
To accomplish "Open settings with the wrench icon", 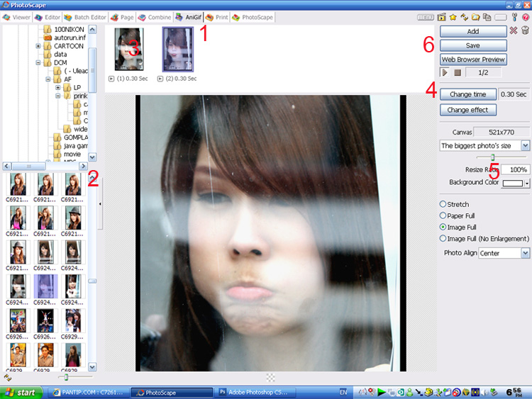I will pyautogui.click(x=514, y=17).
